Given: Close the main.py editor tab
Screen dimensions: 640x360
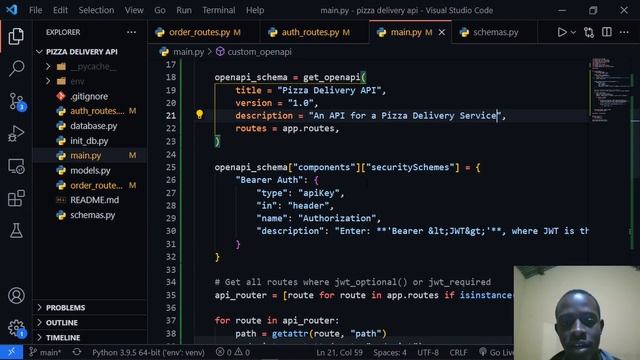Looking at the screenshot, I should [442, 32].
